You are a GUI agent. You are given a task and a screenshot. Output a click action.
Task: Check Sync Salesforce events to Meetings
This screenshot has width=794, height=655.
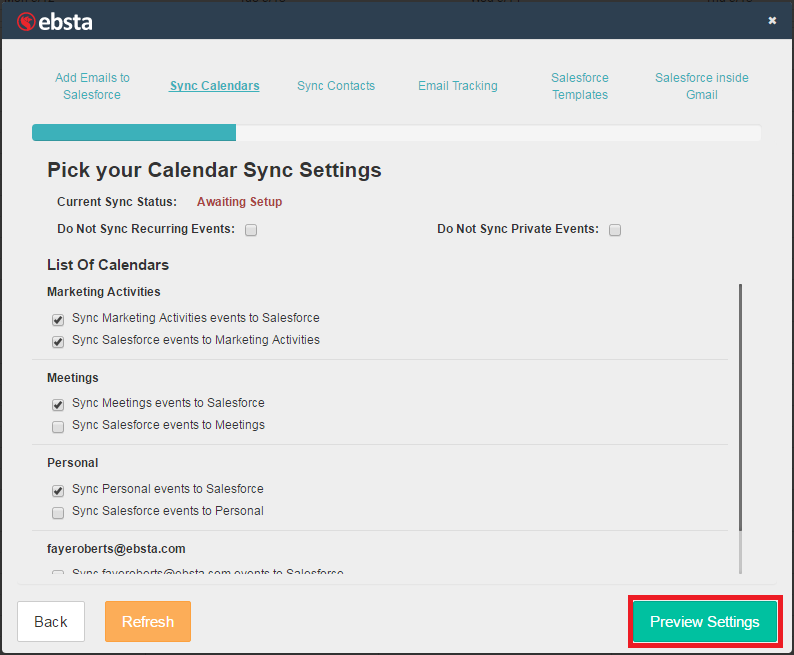coord(58,426)
